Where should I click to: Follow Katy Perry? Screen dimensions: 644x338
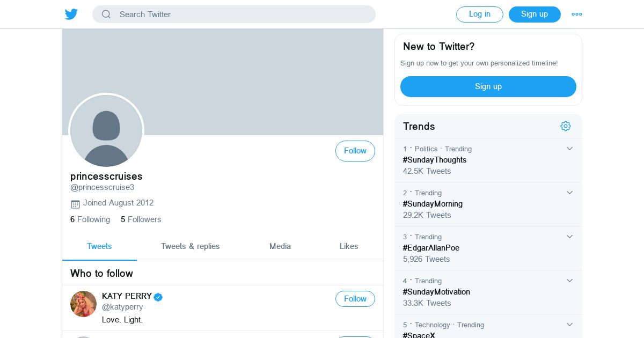point(355,299)
